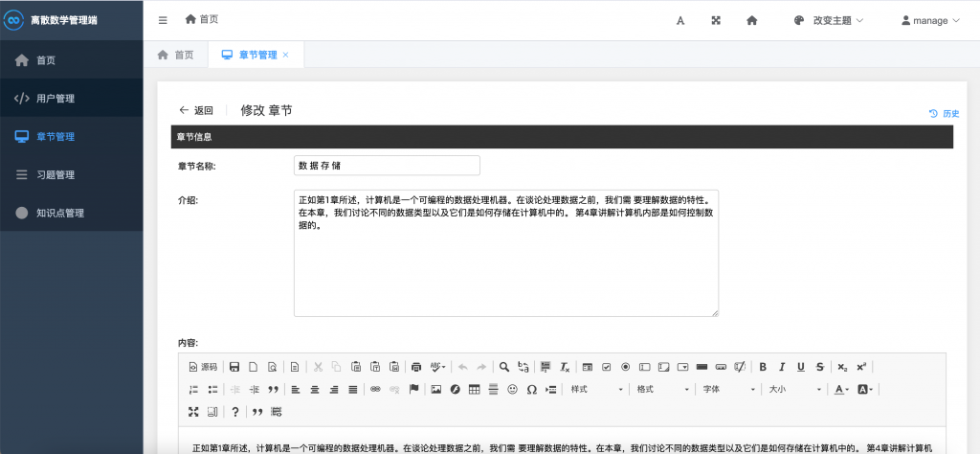The width and height of the screenshot is (980, 454).
Task: Insert a bulleted list
Action: tap(212, 389)
